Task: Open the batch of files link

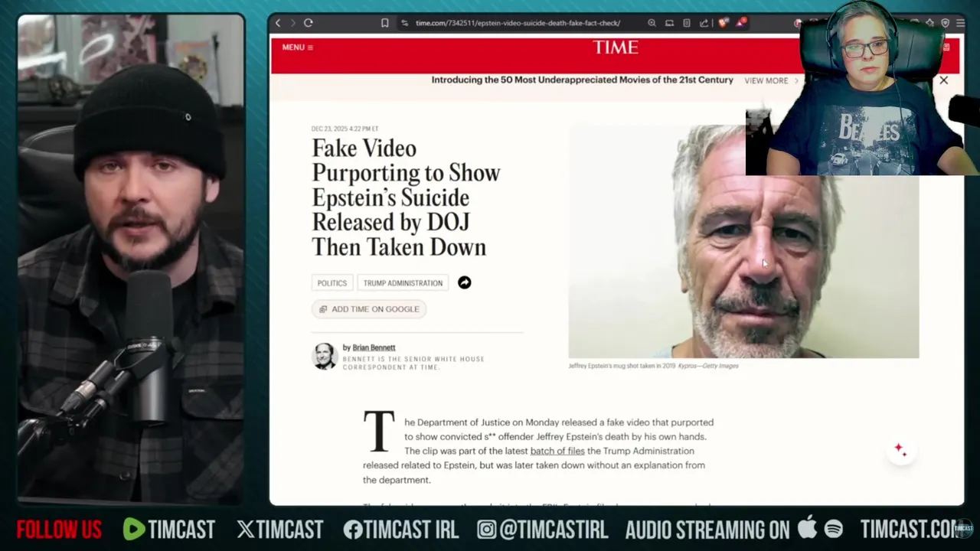Action: pos(557,451)
